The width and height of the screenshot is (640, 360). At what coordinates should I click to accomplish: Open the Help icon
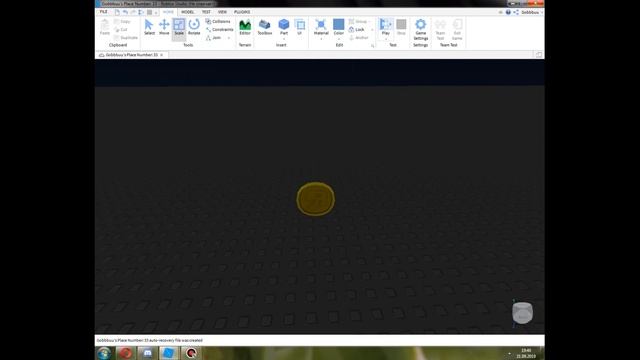[508, 12]
